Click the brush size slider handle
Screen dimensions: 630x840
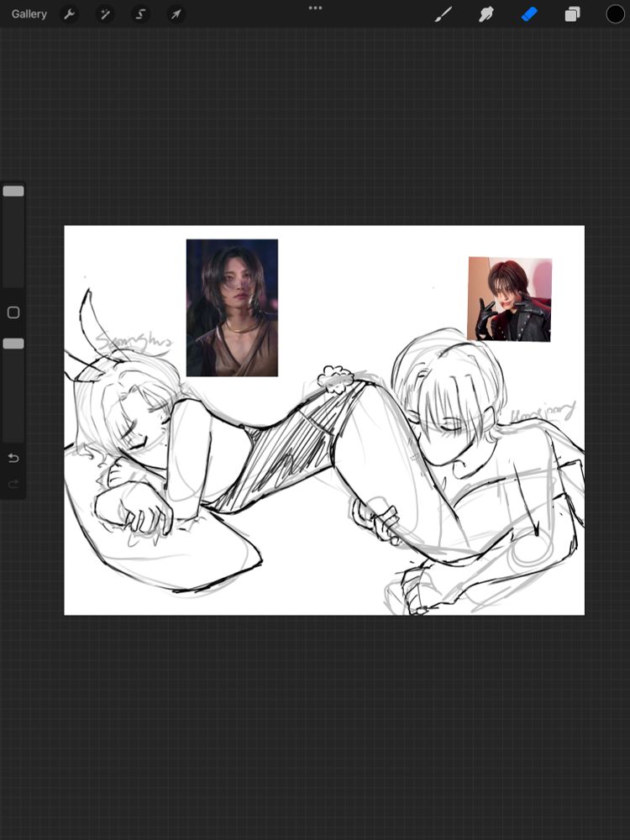click(x=13, y=192)
